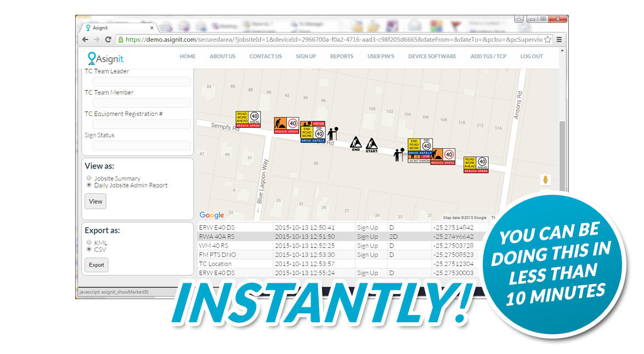Select the traffic controller figure left of END ROAD WORK sign near Ansons Rd
The width and height of the screenshot is (644, 354).
pyautogui.click(x=399, y=155)
